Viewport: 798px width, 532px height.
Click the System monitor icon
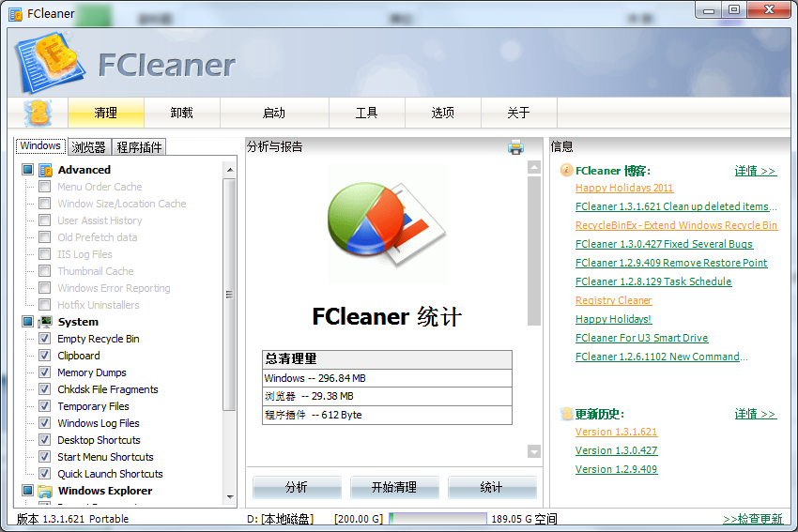(x=46, y=322)
